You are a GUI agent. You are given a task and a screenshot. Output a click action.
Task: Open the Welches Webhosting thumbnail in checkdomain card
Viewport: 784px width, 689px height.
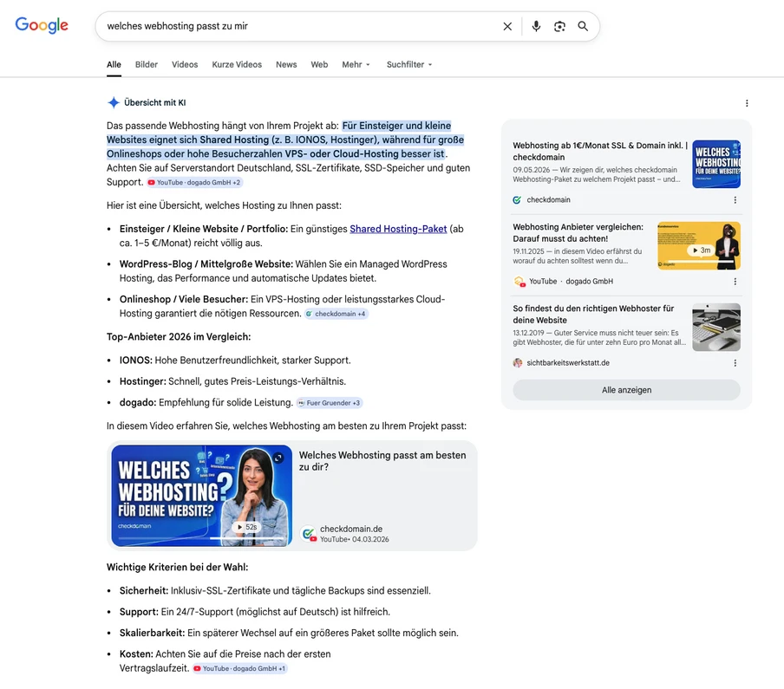click(x=716, y=164)
